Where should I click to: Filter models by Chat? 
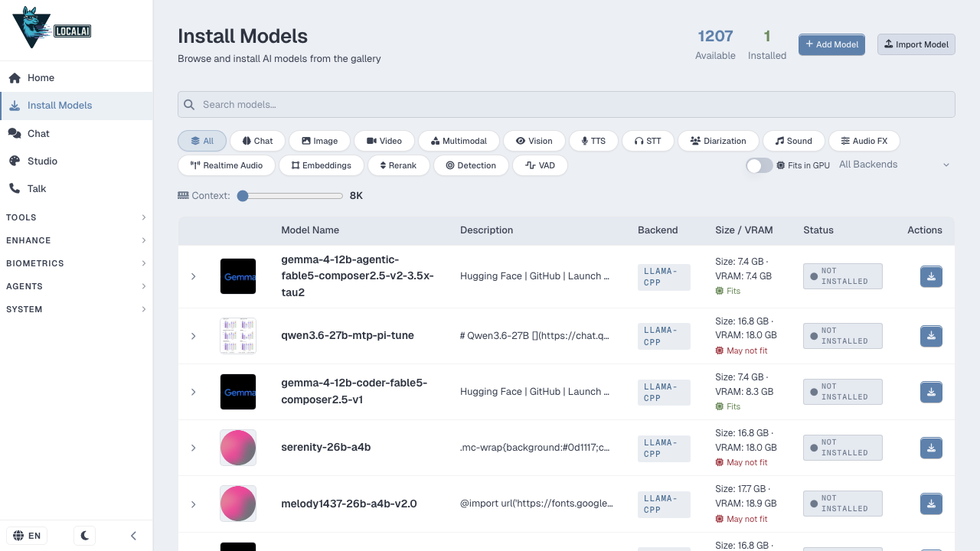[x=257, y=141]
